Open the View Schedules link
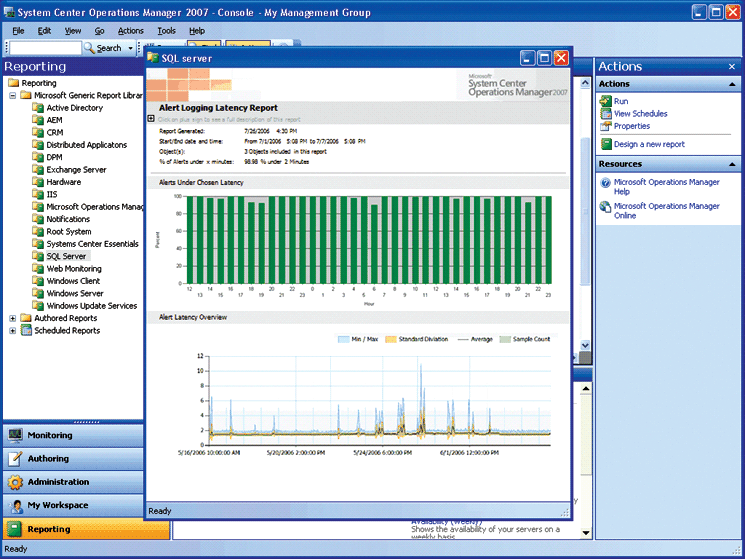Viewport: 745px width, 559px height. (x=640, y=114)
